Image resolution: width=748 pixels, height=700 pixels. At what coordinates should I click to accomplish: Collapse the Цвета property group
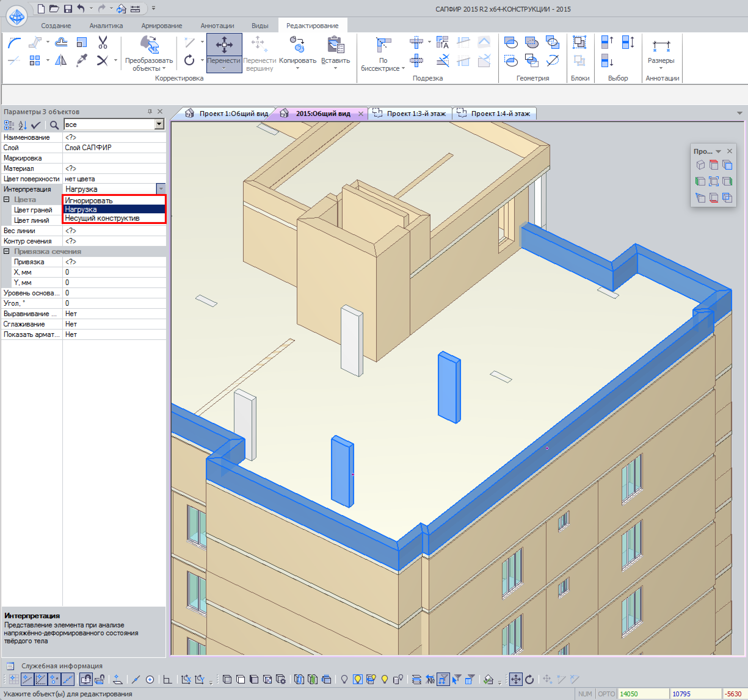(x=6, y=199)
